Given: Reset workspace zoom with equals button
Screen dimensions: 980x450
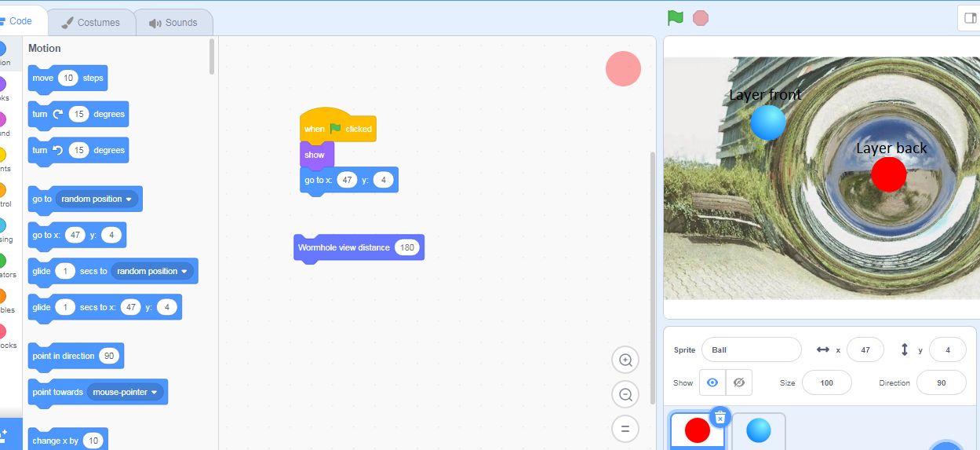Looking at the screenshot, I should pos(625,429).
